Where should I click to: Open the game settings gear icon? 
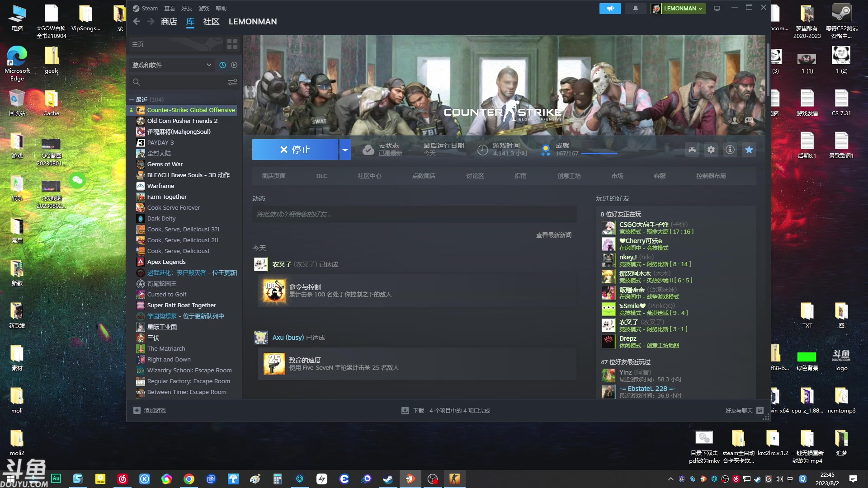tap(711, 150)
